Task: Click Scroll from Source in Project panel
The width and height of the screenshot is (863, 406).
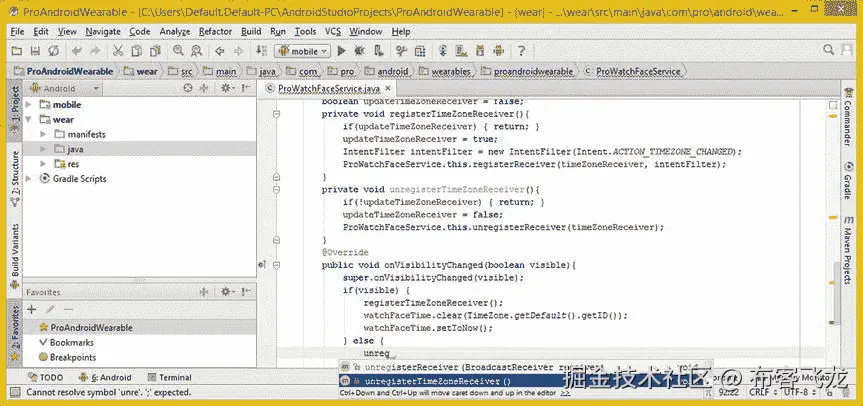Action: 188,88
